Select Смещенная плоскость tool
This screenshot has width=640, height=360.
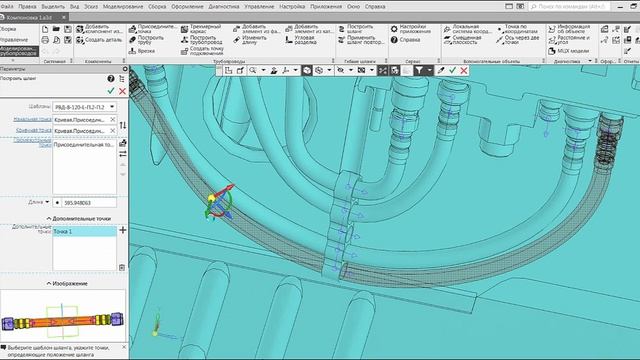coord(462,40)
